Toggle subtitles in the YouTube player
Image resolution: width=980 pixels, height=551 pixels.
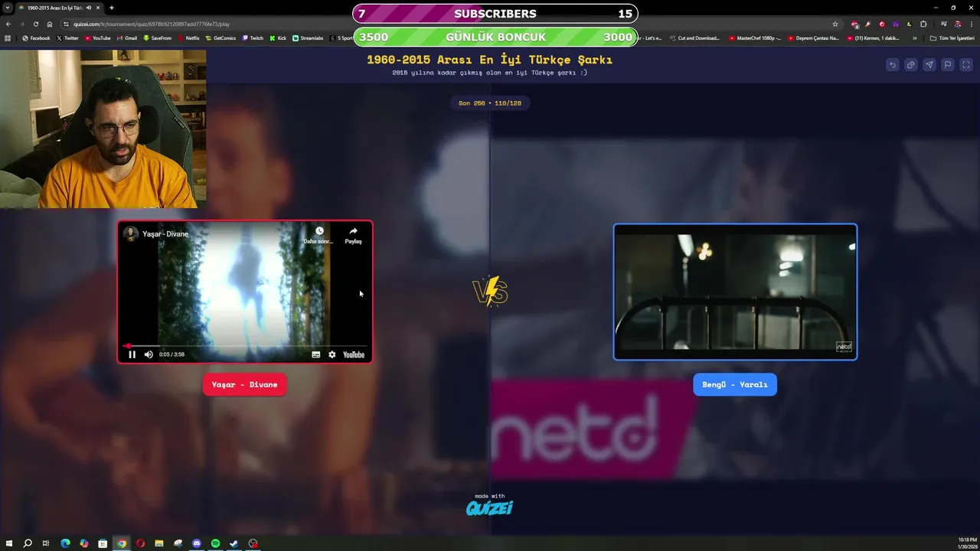pos(315,354)
